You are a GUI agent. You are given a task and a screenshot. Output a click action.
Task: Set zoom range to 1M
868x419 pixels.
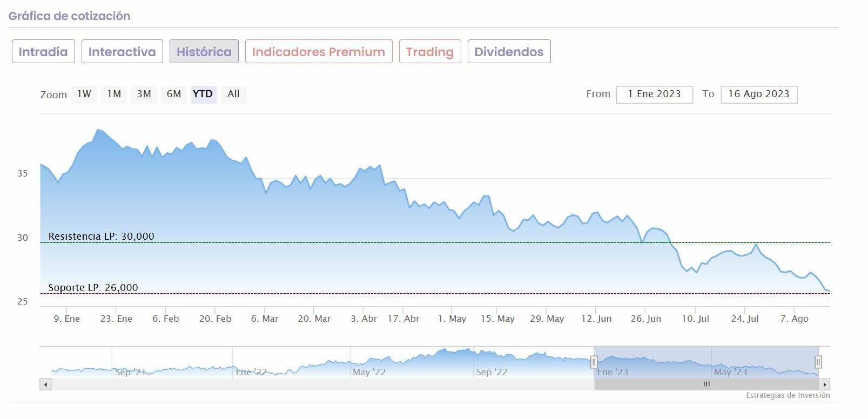coord(114,94)
